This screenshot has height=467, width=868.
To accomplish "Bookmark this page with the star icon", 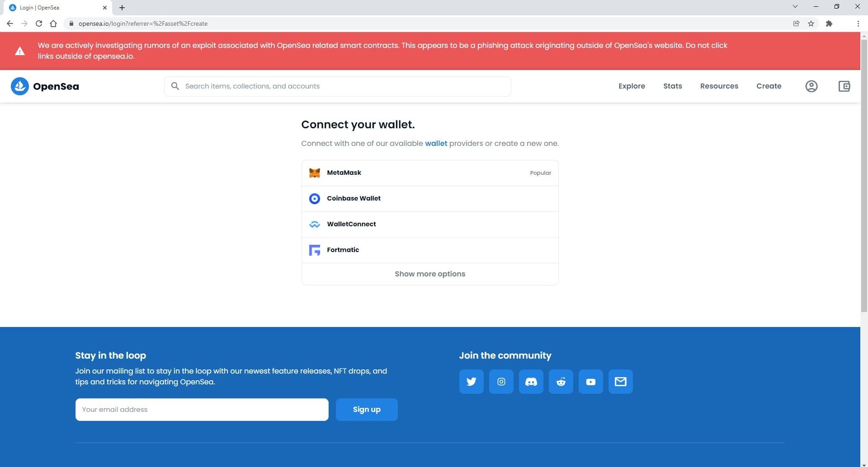I will coord(811,23).
